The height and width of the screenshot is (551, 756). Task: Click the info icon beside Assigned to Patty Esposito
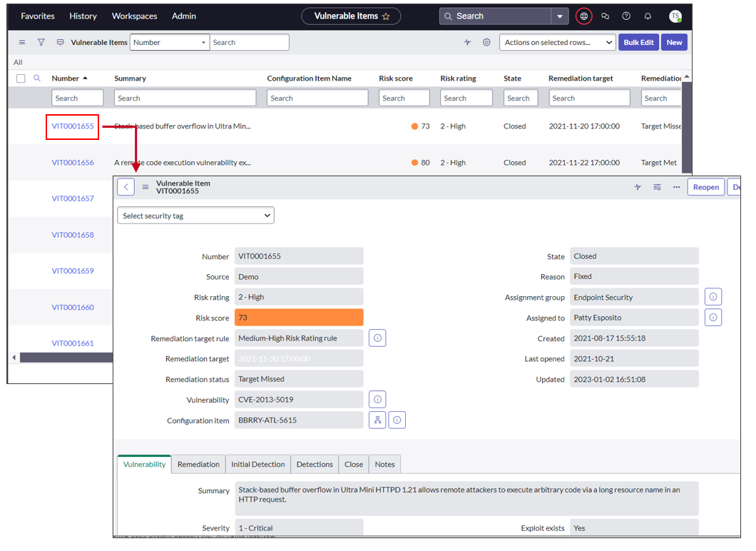coord(713,317)
